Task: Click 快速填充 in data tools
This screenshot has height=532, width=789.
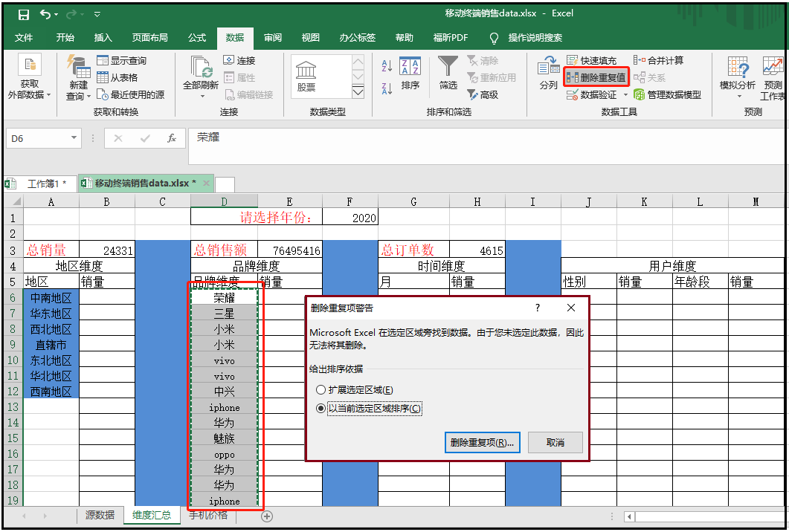Action: click(x=591, y=60)
